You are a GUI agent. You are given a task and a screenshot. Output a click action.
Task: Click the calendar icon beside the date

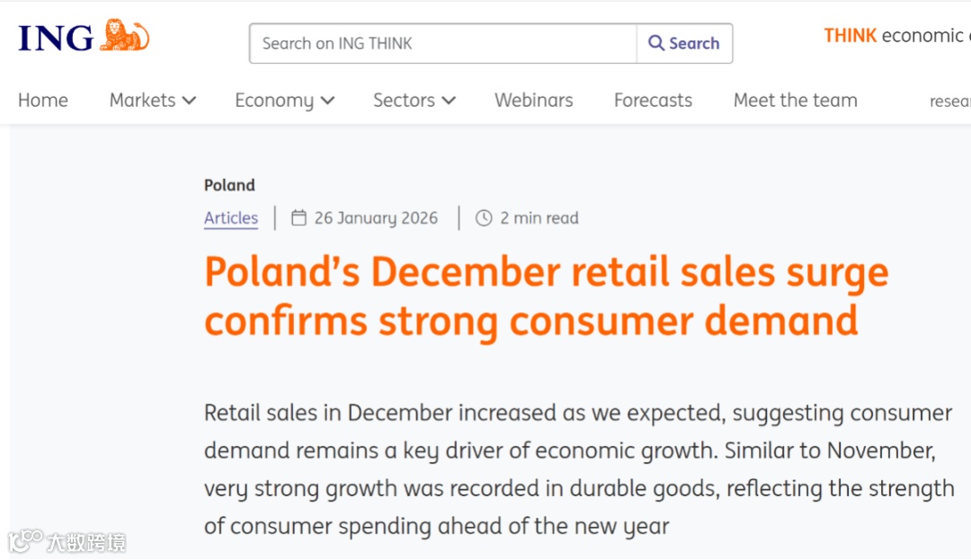tap(299, 218)
